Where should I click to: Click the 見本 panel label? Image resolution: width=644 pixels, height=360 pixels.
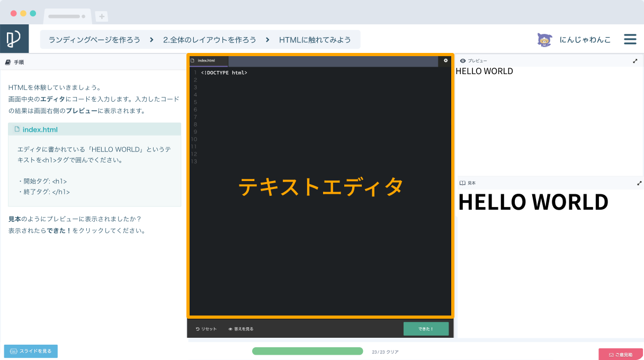471,183
